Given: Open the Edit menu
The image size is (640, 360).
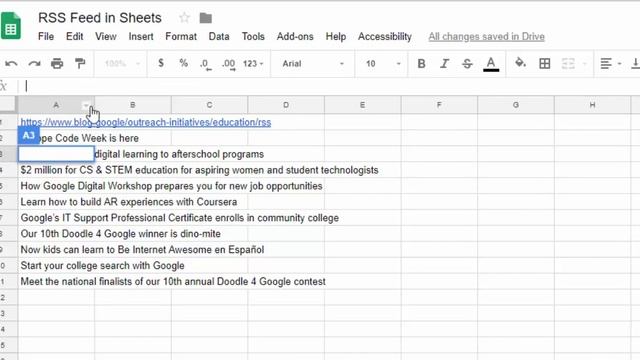Looking at the screenshot, I should click(x=75, y=37).
